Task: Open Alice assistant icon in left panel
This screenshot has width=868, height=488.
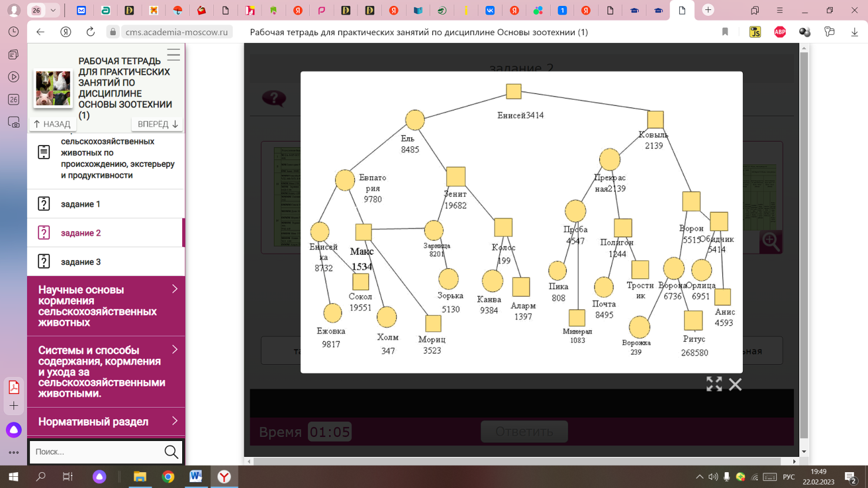Action: coord(14,430)
